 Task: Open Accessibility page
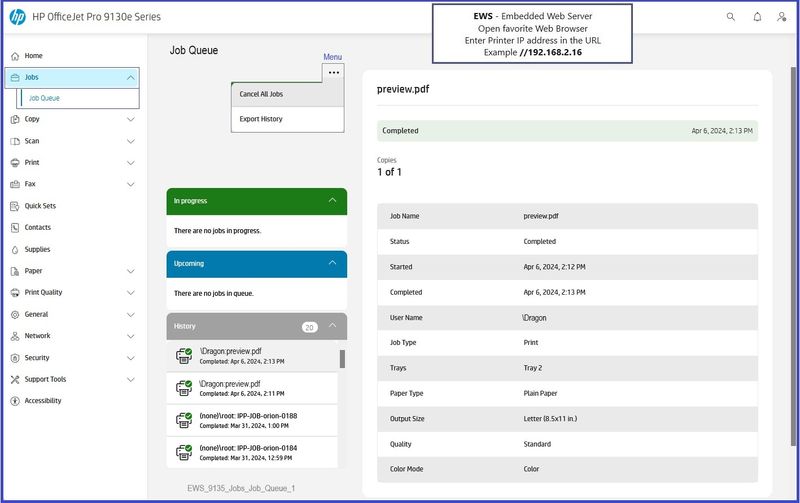(x=43, y=401)
